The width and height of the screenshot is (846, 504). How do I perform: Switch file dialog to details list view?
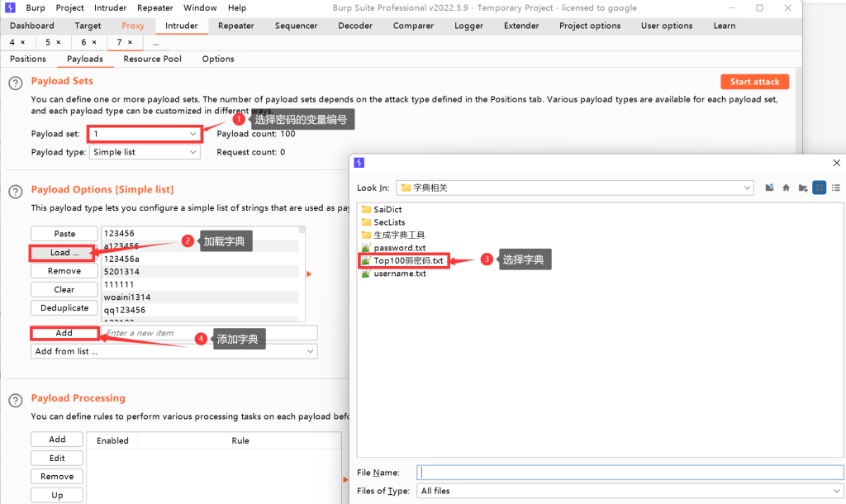pos(836,188)
